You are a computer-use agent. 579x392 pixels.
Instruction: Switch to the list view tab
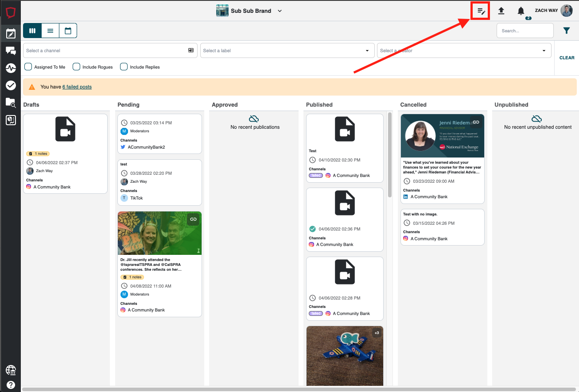coord(50,31)
